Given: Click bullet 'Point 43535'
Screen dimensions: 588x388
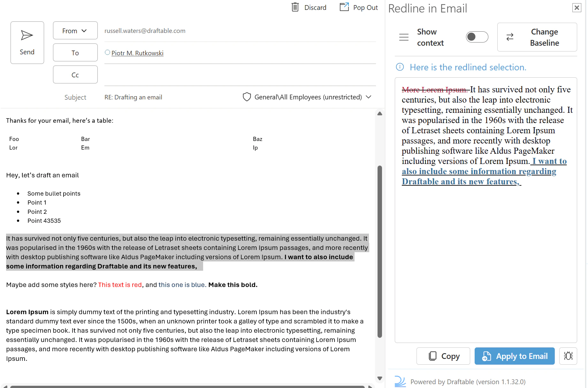Looking at the screenshot, I should [x=44, y=221].
